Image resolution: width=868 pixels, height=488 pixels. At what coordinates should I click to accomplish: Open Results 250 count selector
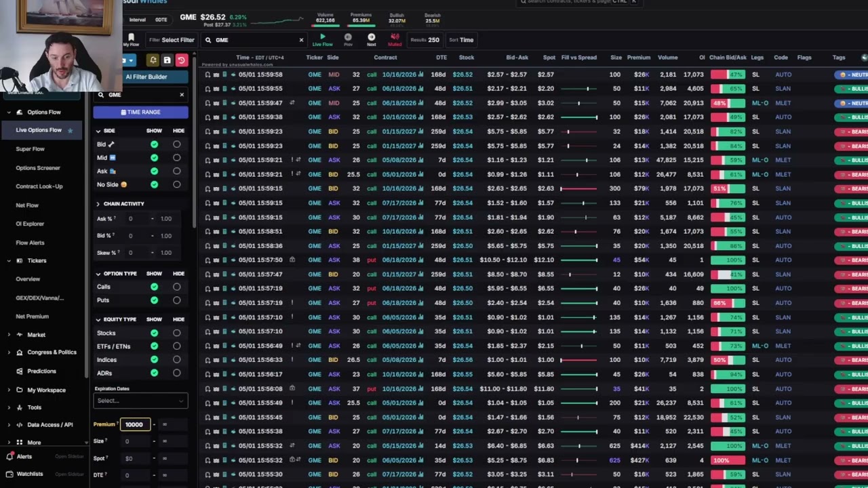click(x=425, y=40)
